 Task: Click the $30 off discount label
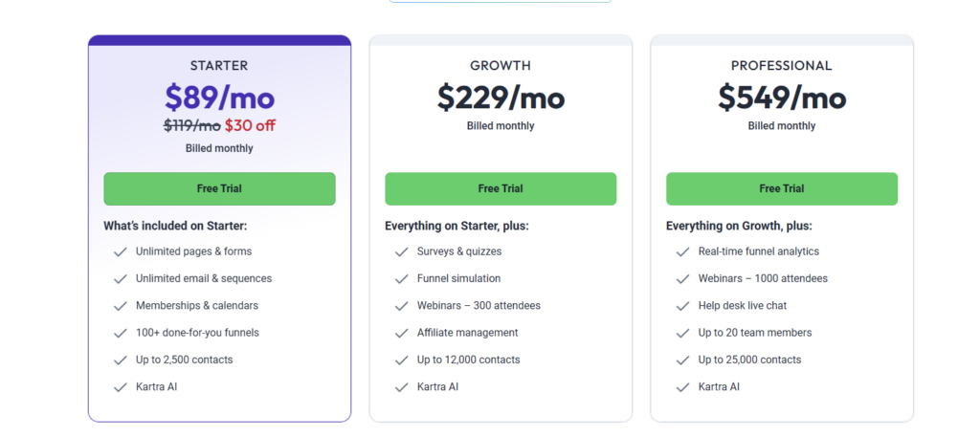(250, 125)
